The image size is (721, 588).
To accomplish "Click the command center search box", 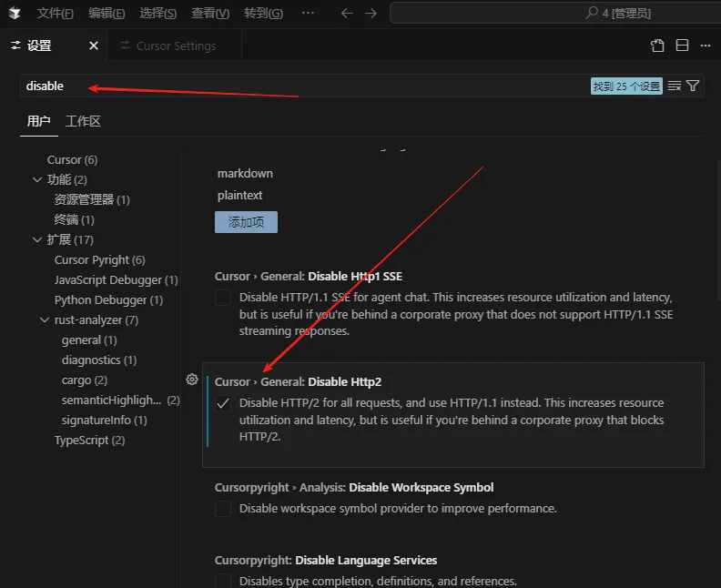I will 555,13.
